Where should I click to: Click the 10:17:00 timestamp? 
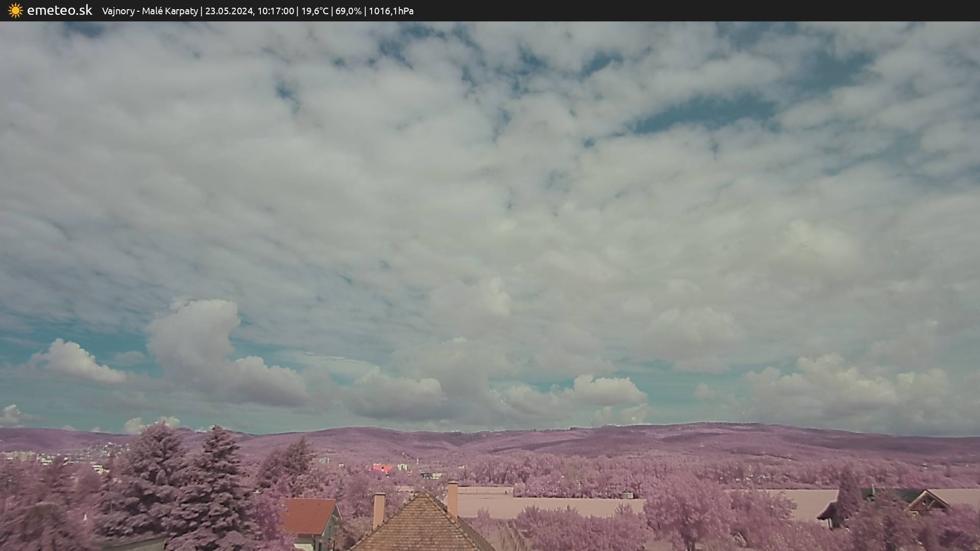(x=276, y=11)
